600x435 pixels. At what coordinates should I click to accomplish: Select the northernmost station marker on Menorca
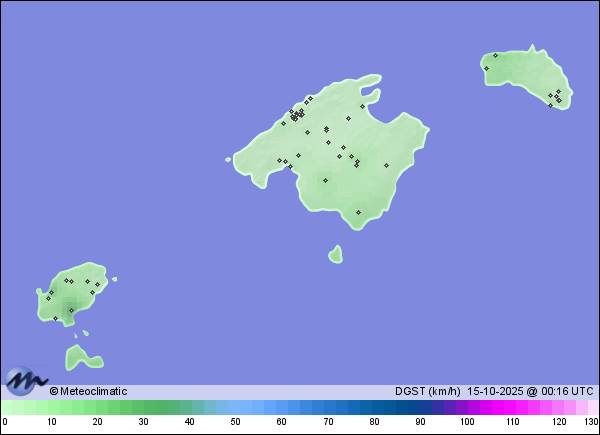[x=495, y=55]
